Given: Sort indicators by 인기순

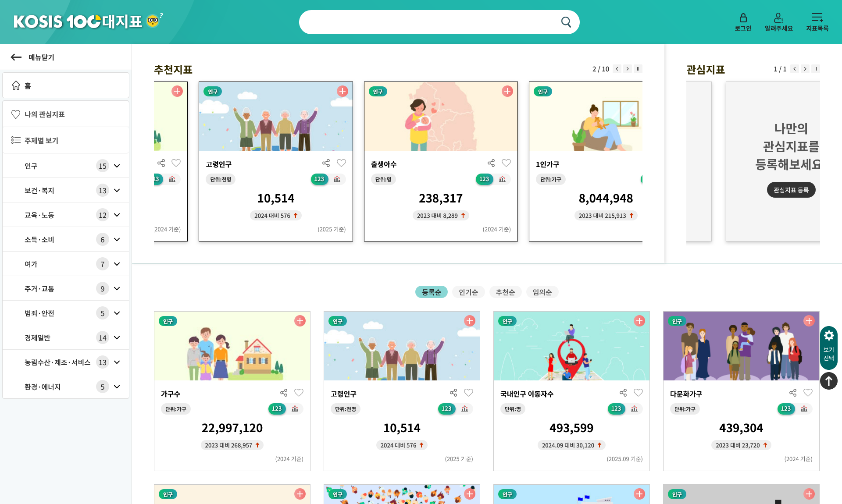Looking at the screenshot, I should pyautogui.click(x=468, y=292).
